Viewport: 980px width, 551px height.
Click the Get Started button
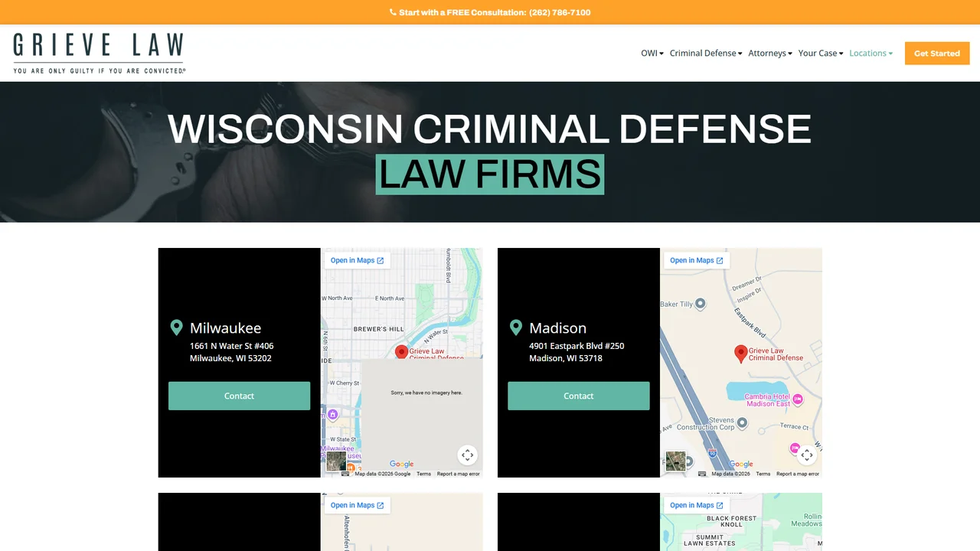(937, 54)
